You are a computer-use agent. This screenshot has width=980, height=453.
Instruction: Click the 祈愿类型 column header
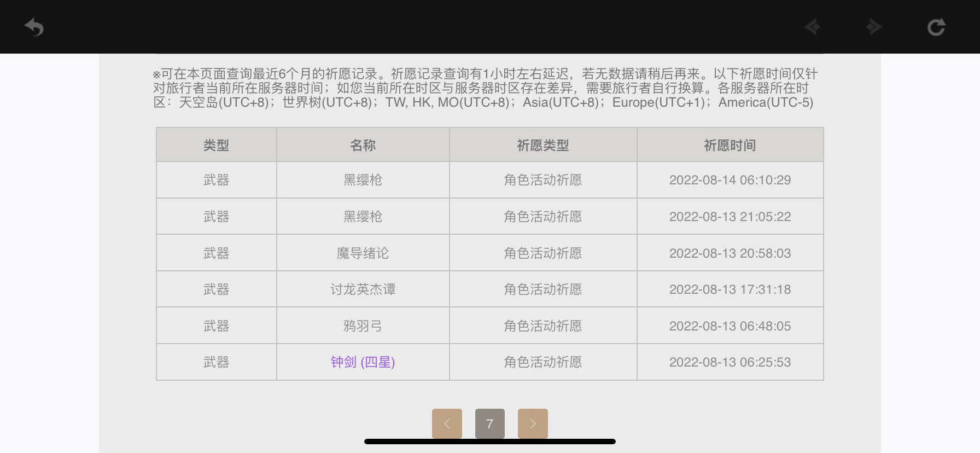pos(543,145)
